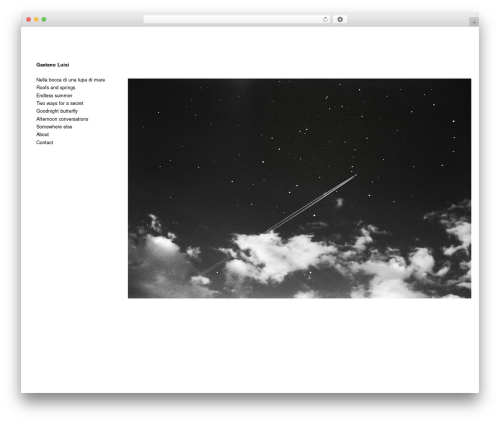Open Roofs and springs gallery

[x=56, y=88]
